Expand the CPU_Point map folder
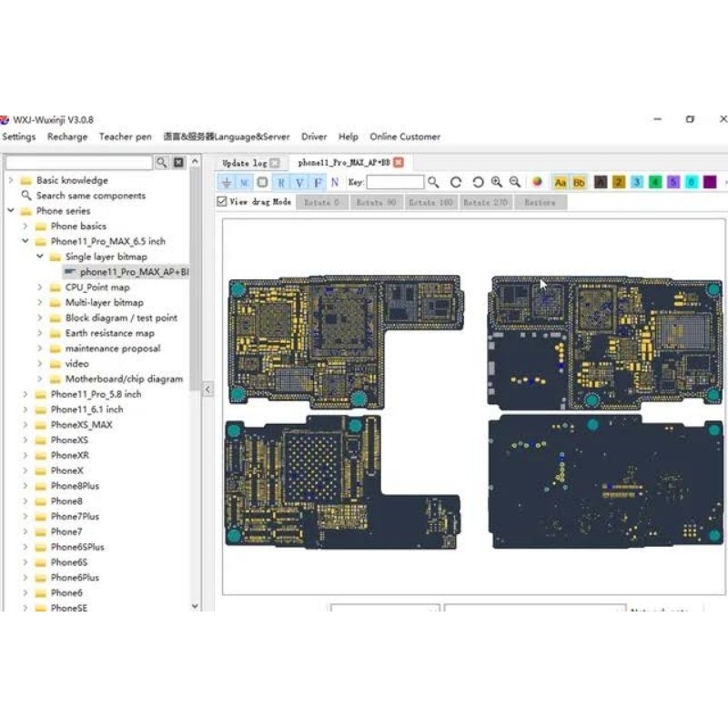Image resolution: width=728 pixels, height=728 pixels. click(x=40, y=288)
